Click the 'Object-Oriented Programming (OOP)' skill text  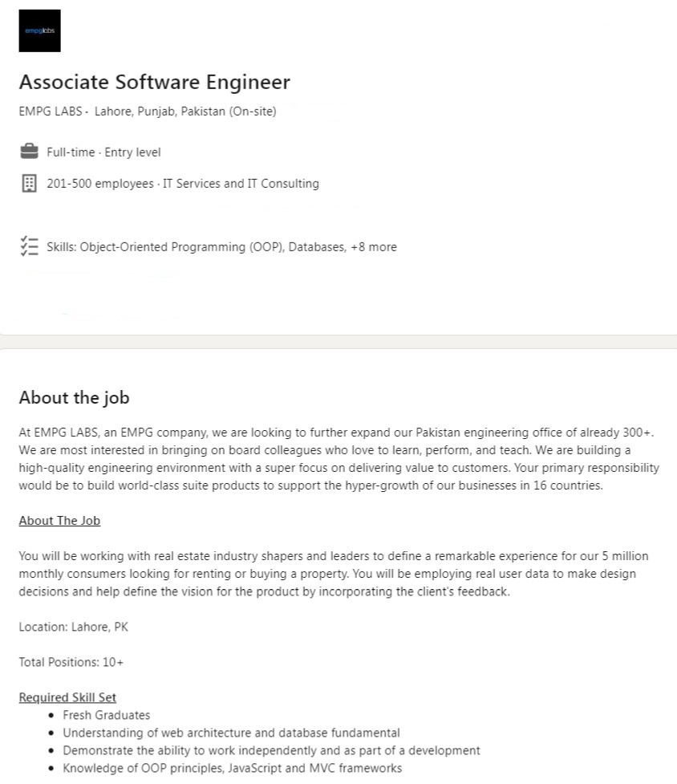(180, 247)
